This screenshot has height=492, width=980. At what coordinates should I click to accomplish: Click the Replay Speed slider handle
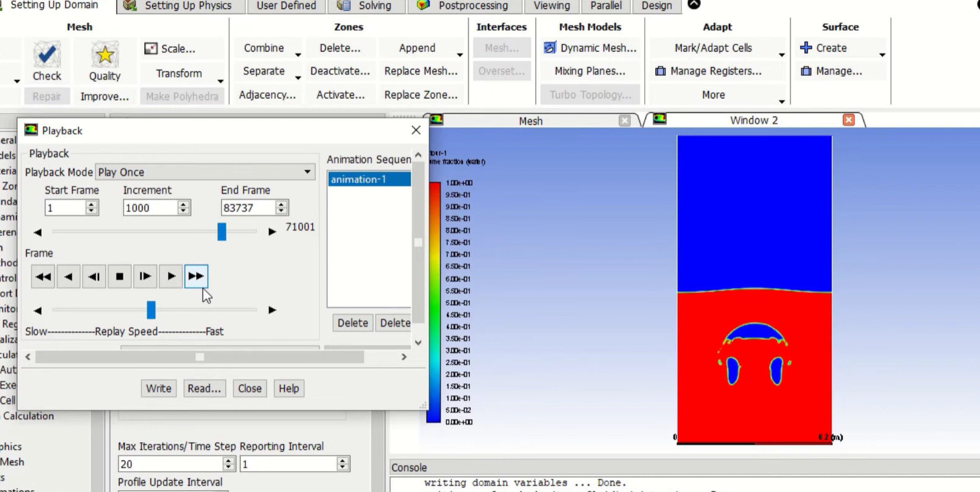151,310
